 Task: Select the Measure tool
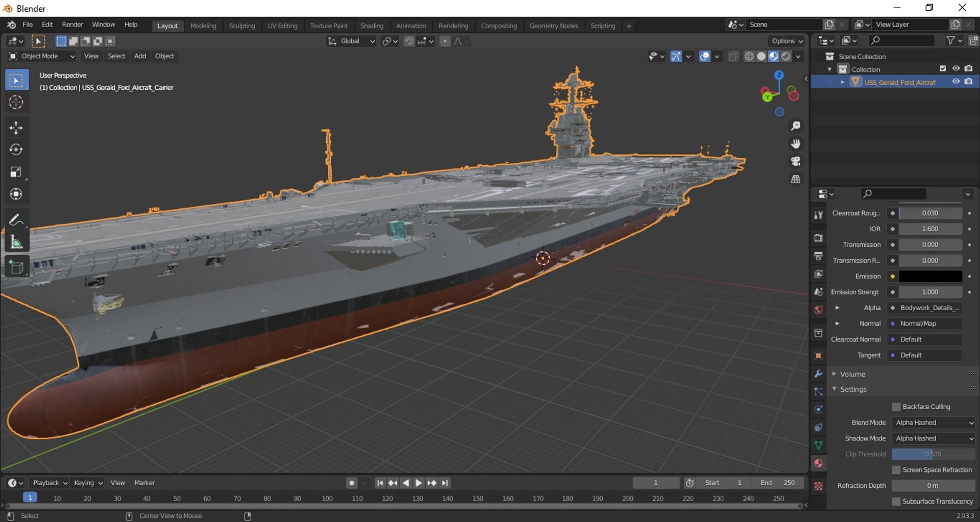(x=16, y=242)
